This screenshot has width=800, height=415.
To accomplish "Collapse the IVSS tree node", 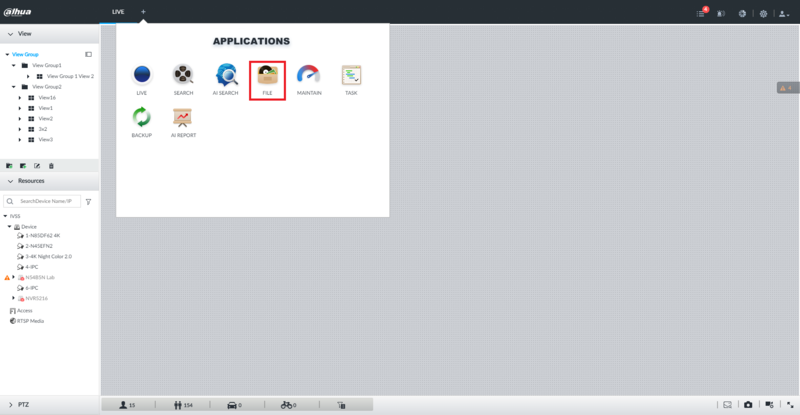I will point(6,216).
